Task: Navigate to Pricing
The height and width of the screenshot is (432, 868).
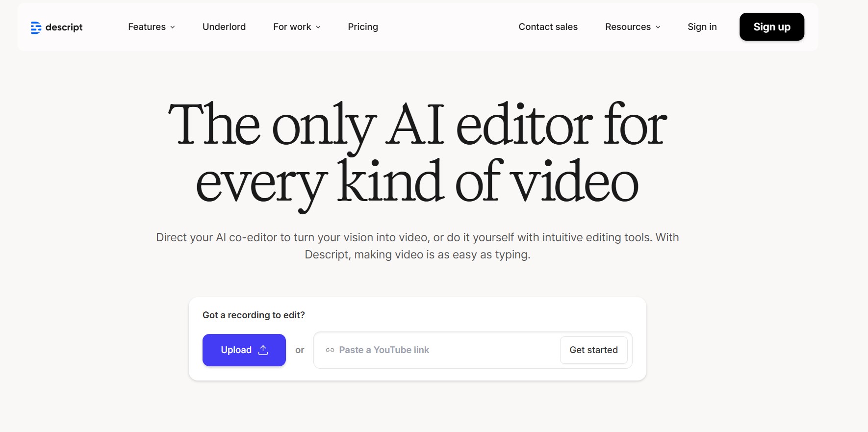Action: pos(362,27)
